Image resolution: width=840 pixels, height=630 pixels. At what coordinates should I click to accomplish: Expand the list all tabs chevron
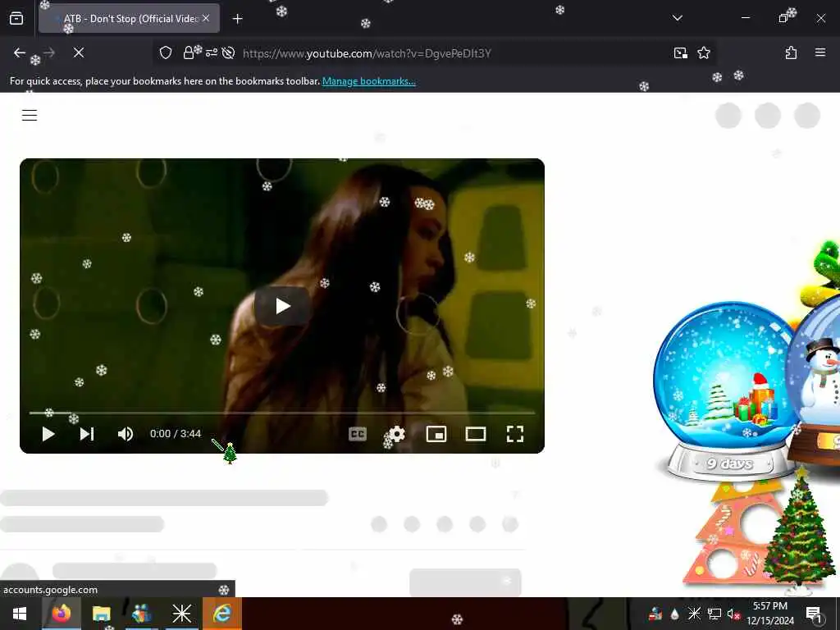677,18
